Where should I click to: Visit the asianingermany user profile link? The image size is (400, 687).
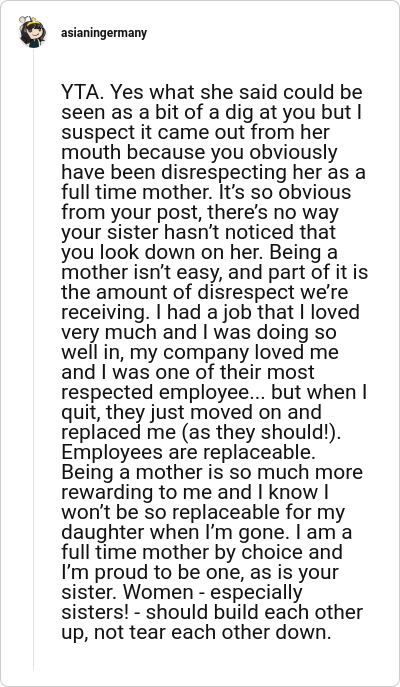tap(104, 33)
